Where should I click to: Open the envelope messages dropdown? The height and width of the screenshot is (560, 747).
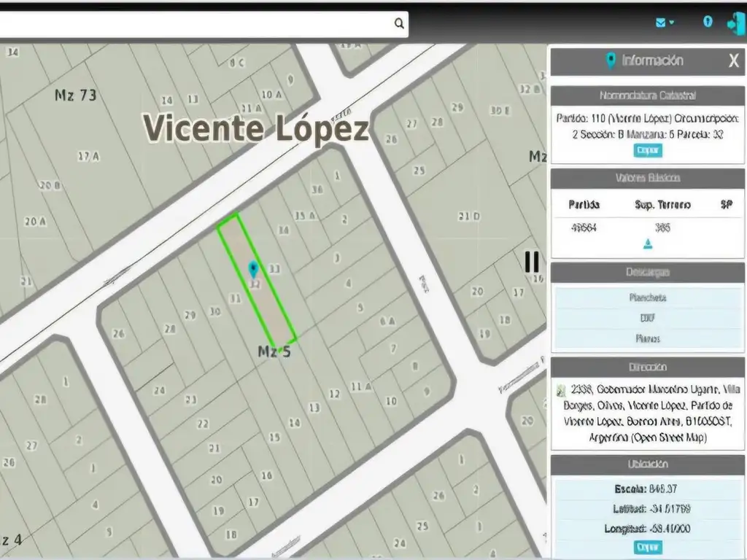pos(664,23)
